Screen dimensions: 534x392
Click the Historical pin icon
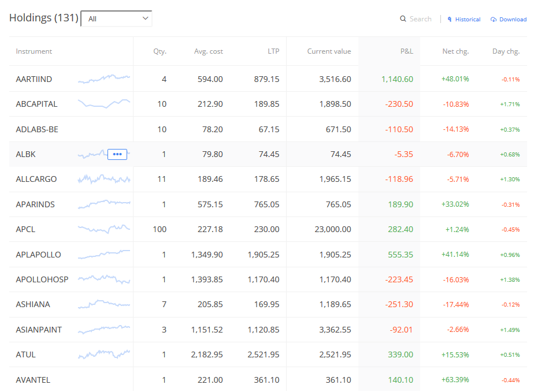click(x=450, y=20)
